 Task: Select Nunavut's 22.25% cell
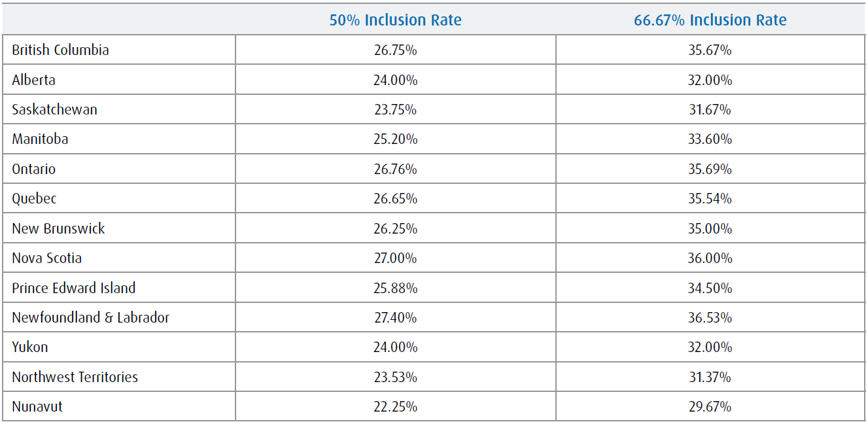pyautogui.click(x=395, y=407)
